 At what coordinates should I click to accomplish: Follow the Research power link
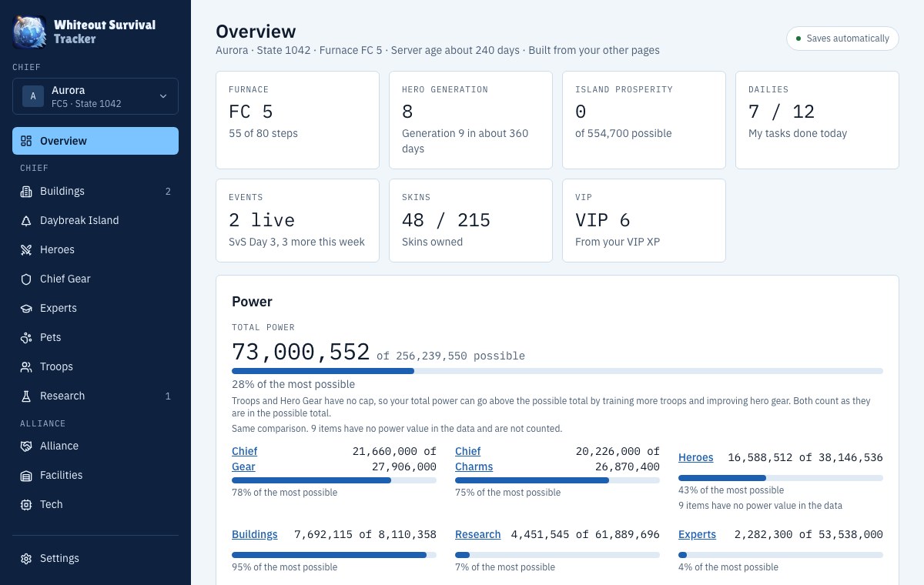click(478, 534)
